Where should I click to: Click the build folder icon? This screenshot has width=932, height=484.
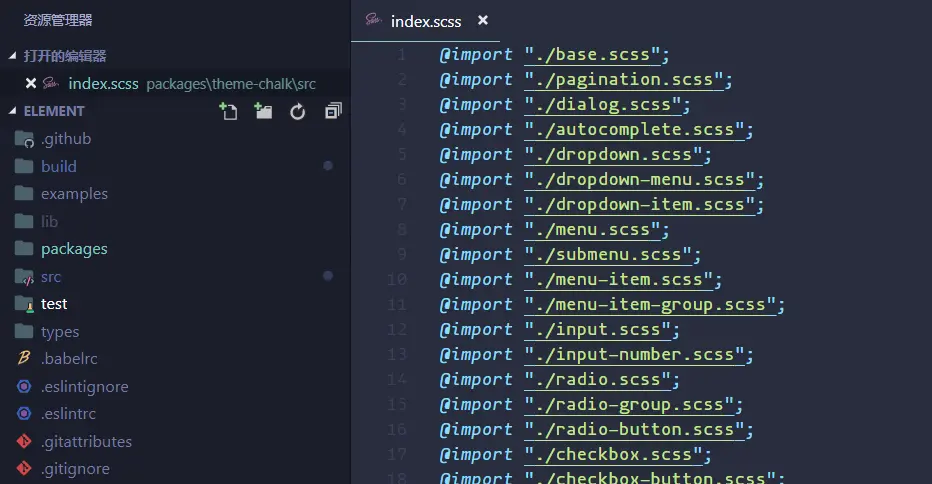[x=24, y=166]
